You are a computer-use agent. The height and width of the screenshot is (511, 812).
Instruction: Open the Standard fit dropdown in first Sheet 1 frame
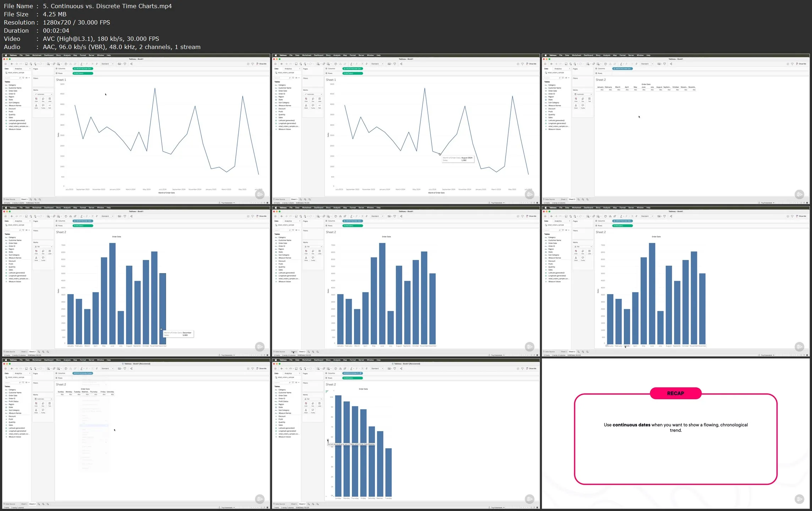point(107,64)
